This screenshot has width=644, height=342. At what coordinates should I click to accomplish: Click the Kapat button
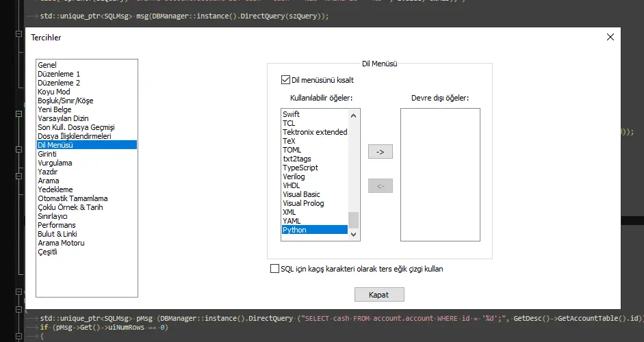click(x=379, y=294)
